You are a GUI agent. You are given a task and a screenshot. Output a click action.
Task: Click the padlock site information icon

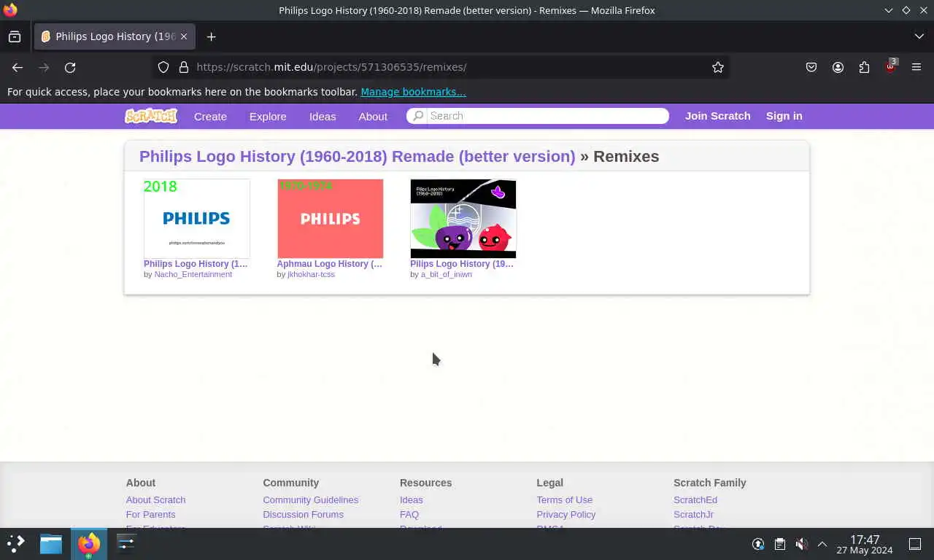(184, 67)
